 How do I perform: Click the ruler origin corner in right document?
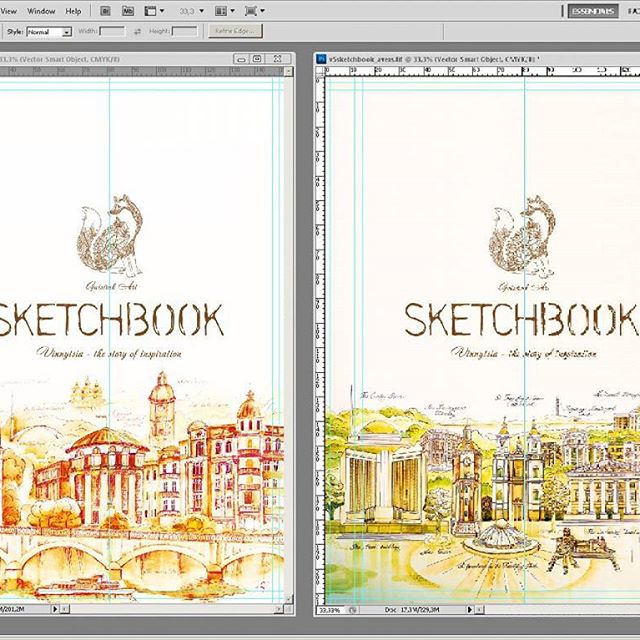click(320, 71)
